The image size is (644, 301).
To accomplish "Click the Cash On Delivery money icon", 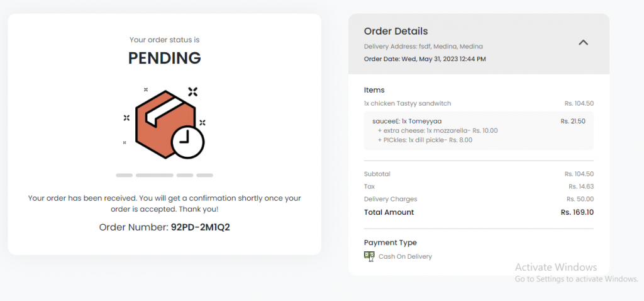I will [x=369, y=256].
